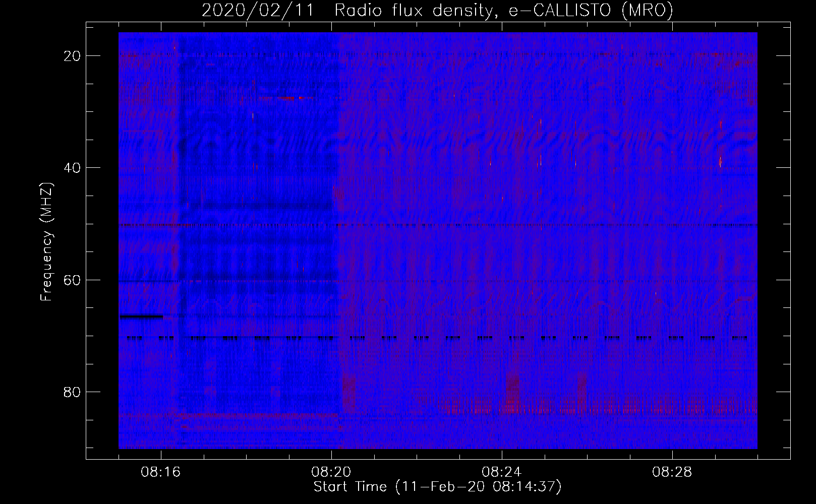Click the 60 MHz frequency tick label
Image resolution: width=816 pixels, height=504 pixels.
click(x=72, y=280)
